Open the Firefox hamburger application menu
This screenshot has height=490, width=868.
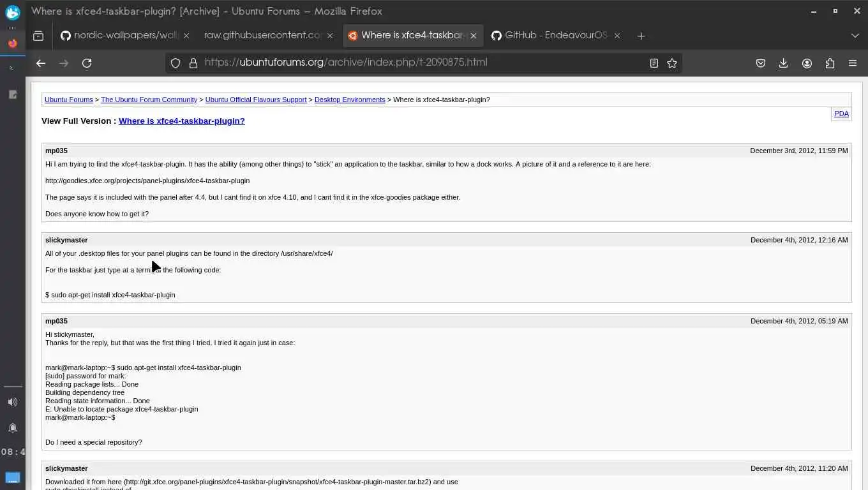pyautogui.click(x=853, y=63)
